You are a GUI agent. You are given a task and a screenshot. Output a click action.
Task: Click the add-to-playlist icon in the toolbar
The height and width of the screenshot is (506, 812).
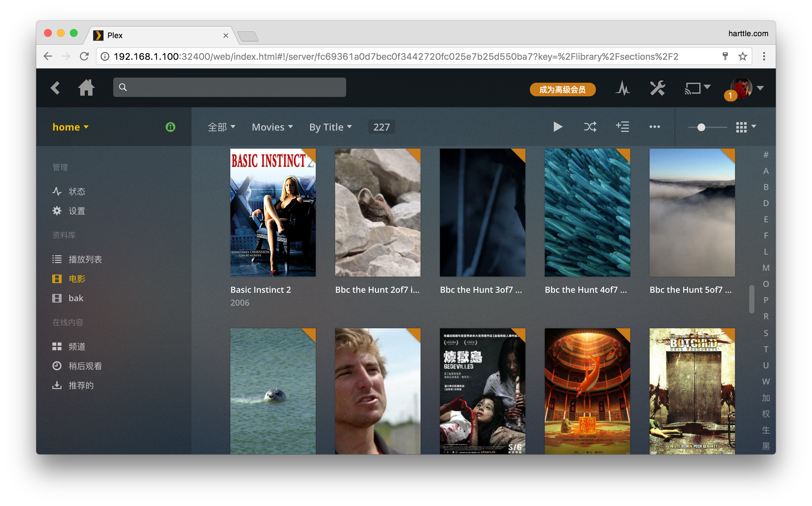pos(622,127)
